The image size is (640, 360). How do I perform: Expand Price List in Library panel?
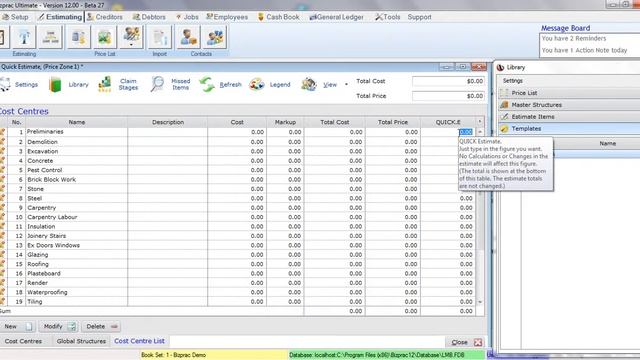pos(569,93)
